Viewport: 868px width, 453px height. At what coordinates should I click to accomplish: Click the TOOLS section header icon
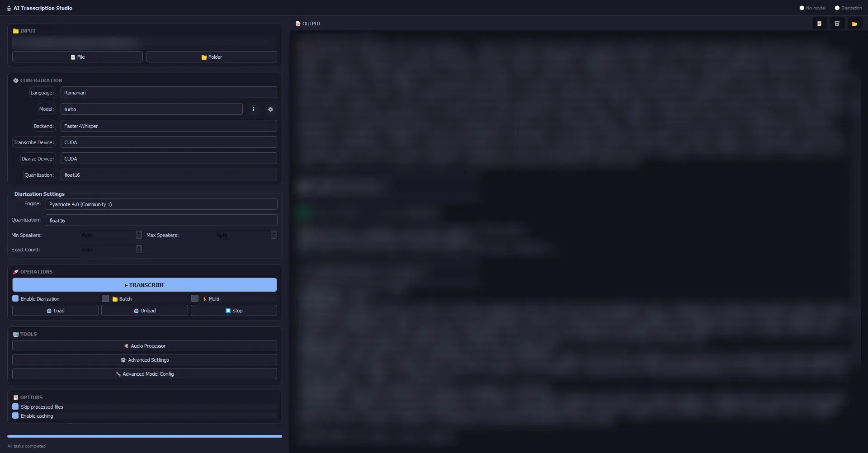tap(16, 334)
